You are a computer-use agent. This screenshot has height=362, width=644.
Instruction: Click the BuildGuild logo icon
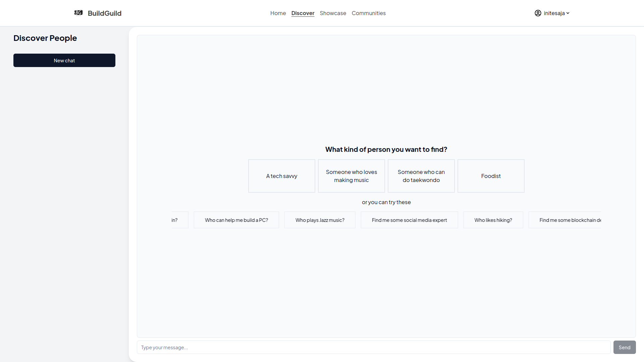[78, 13]
